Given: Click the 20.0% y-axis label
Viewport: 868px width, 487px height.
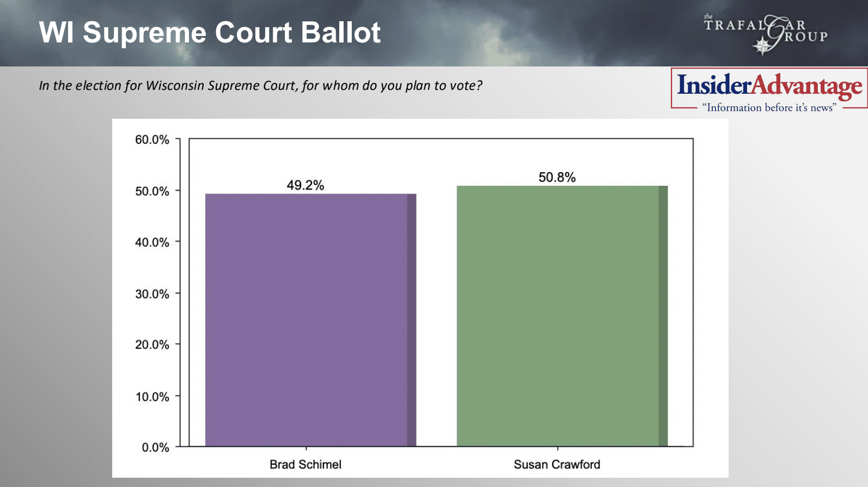Looking at the screenshot, I should coord(152,345).
